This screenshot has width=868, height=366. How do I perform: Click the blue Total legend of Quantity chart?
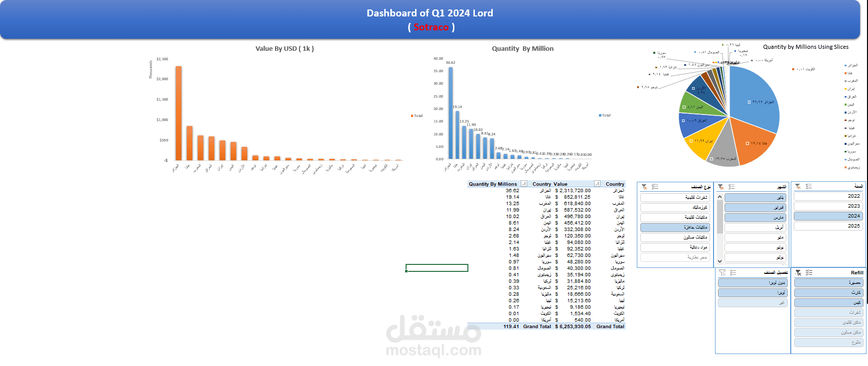coord(604,116)
